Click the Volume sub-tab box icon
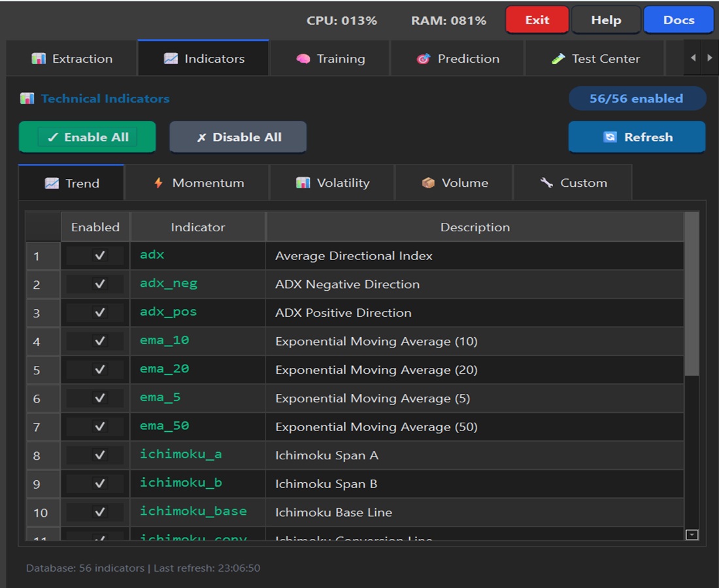Image resolution: width=719 pixels, height=588 pixels. click(428, 183)
